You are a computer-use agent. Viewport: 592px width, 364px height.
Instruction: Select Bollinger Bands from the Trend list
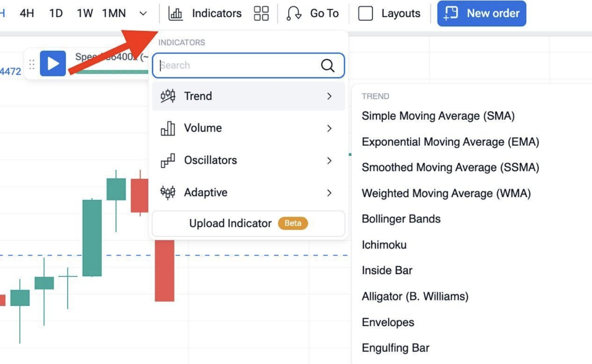coord(401,219)
